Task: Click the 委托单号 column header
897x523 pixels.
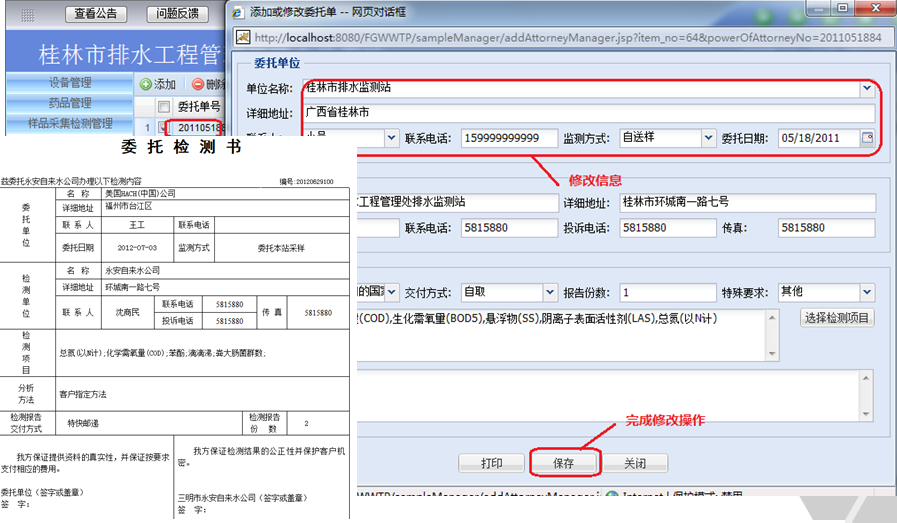Action: point(199,106)
